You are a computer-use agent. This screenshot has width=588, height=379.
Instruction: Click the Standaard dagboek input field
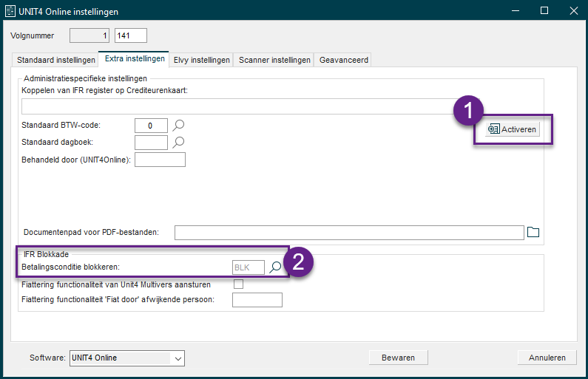[151, 143]
